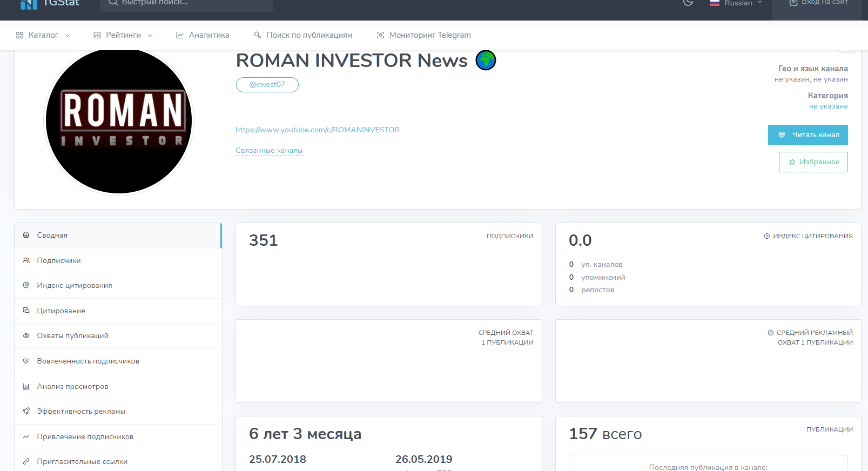Click the date 26.05.2019
The width and height of the screenshot is (868, 471).
tap(424, 459)
